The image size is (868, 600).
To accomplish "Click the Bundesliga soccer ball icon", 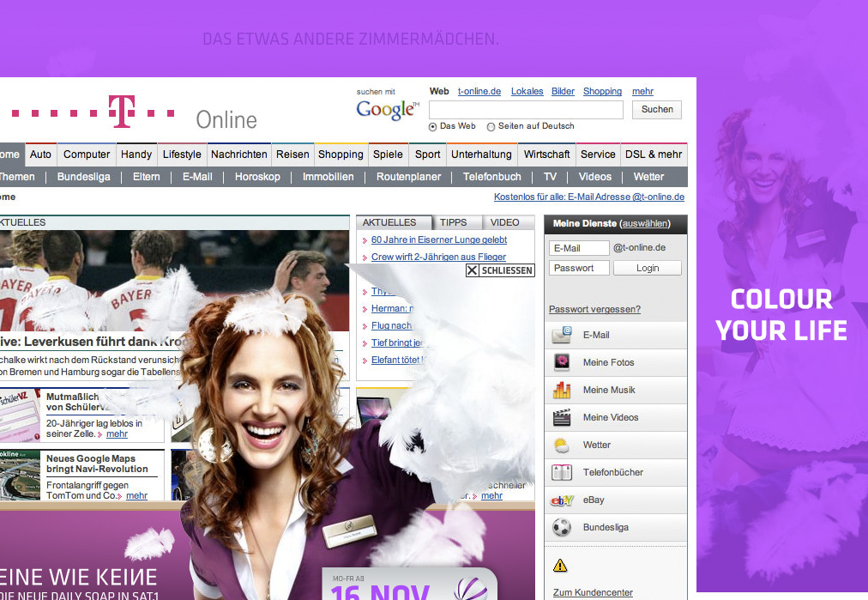I will pos(561,527).
